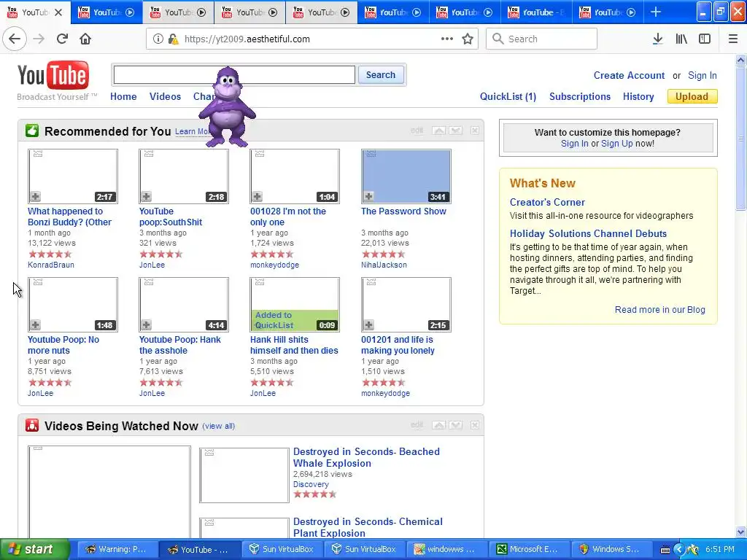The width and height of the screenshot is (747, 560).
Task: Click the browser Search box in toolbar
Action: click(x=542, y=39)
